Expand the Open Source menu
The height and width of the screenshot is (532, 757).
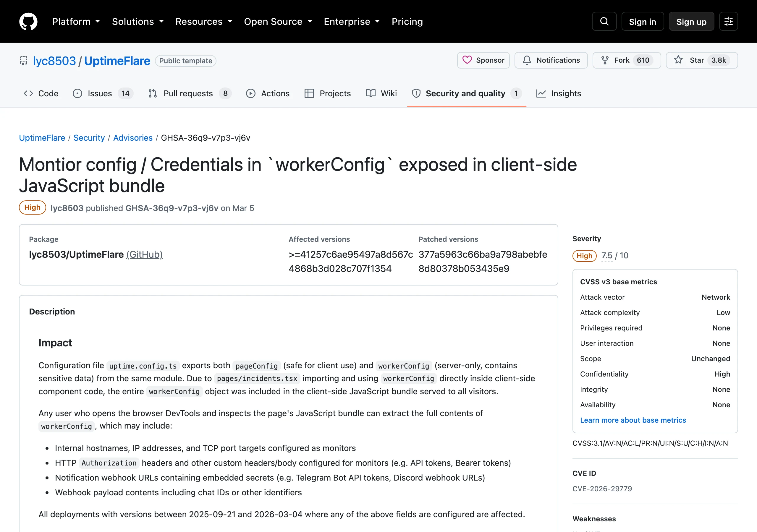tap(278, 22)
